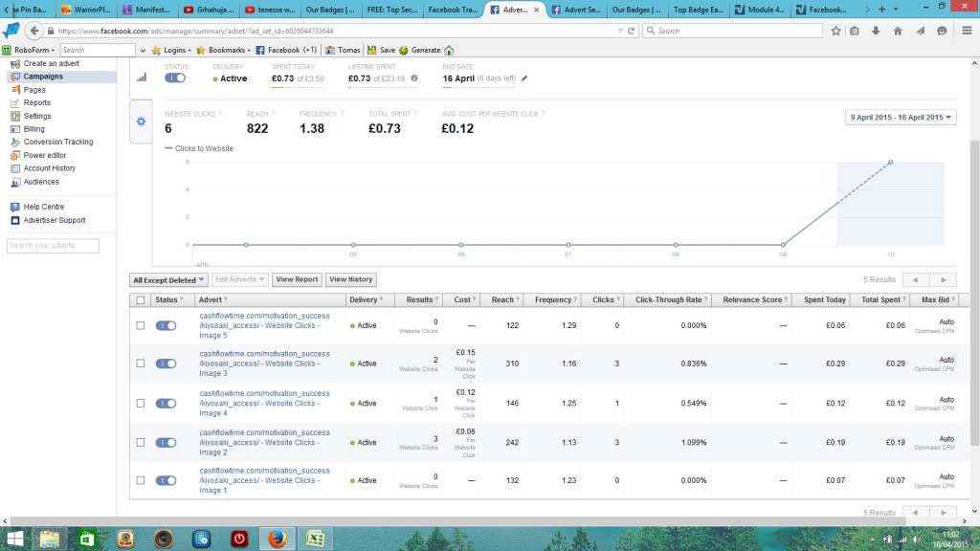
Task: Open the Windows Start button
Action: coord(15,539)
